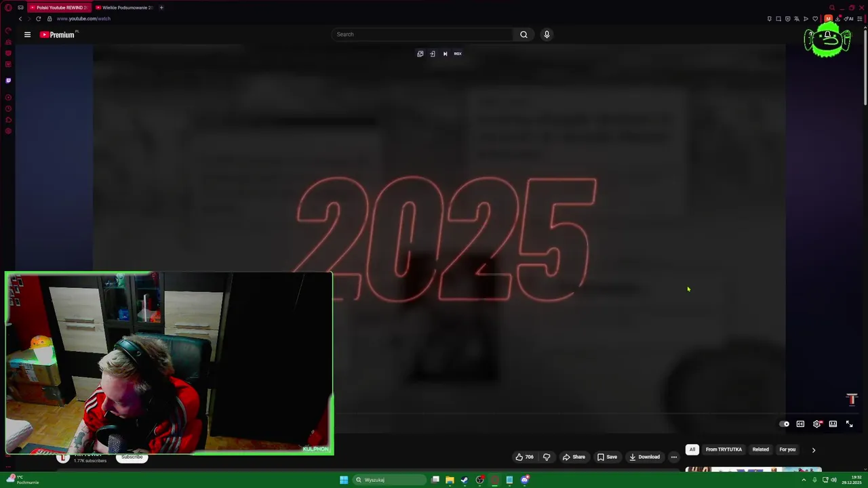The image size is (868, 488).
Task: Save the video to a playlist
Action: [607, 457]
